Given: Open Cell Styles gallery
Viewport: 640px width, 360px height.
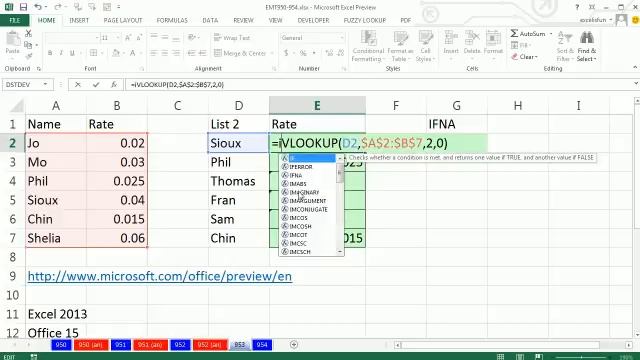Looking at the screenshot, I should 425,47.
